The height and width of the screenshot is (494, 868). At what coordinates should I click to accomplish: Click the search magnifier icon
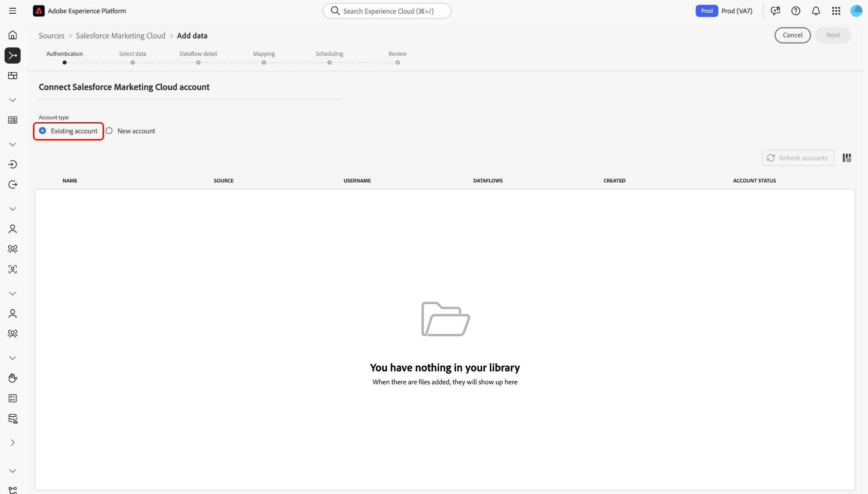(335, 11)
